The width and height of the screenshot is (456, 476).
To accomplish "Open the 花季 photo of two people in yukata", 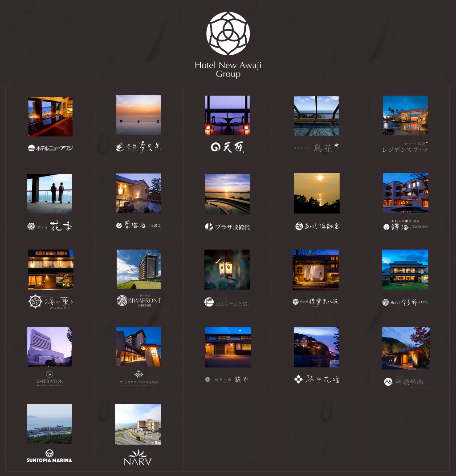I will (x=49, y=194).
